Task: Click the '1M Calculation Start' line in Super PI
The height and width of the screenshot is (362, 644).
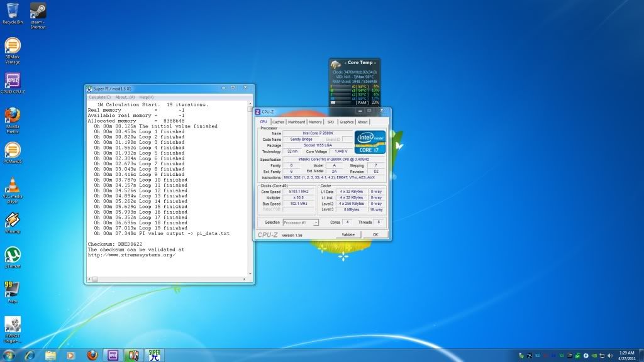Action: tap(153, 105)
